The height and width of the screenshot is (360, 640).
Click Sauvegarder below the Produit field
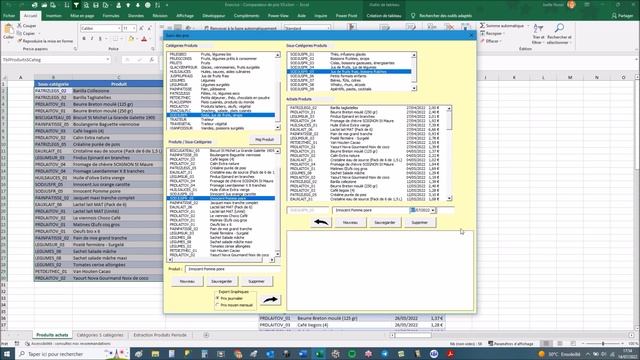coord(222,281)
